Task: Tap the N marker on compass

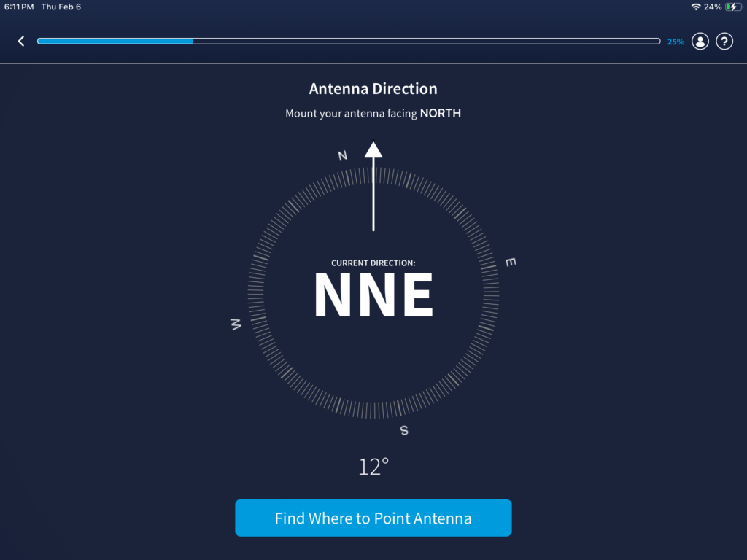Action: coord(343,155)
